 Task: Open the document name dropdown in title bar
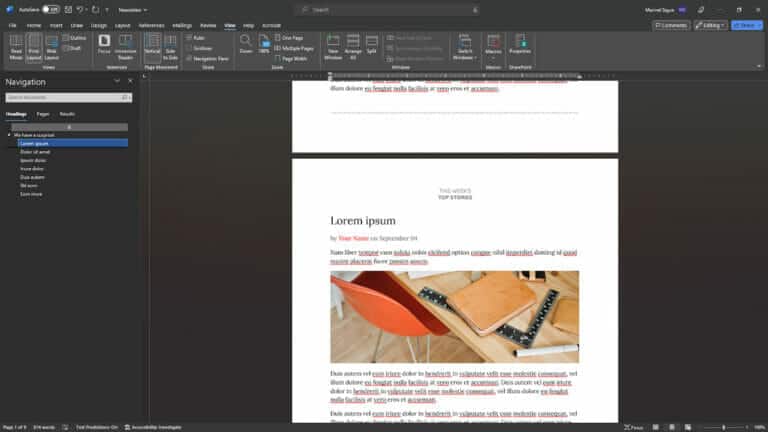tap(133, 10)
